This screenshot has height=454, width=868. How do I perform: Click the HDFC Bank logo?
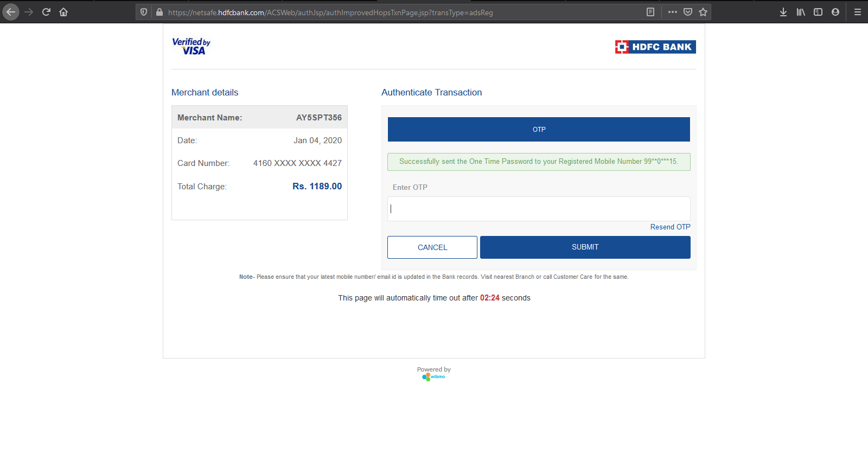[x=655, y=47]
